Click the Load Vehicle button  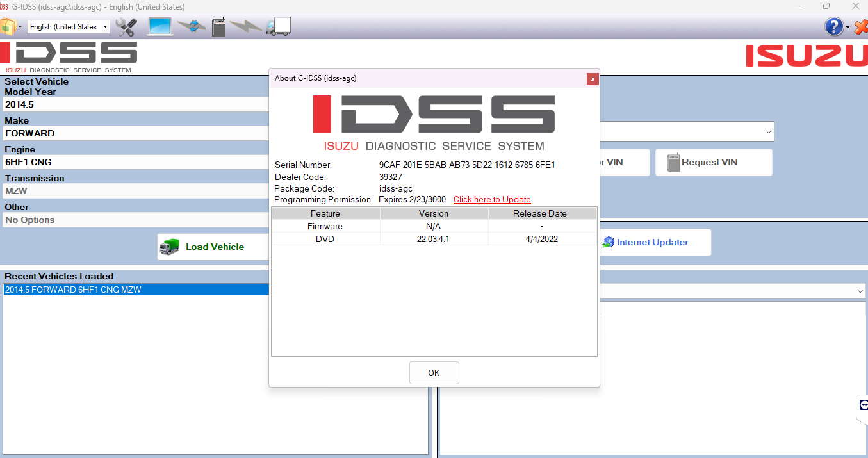click(213, 247)
